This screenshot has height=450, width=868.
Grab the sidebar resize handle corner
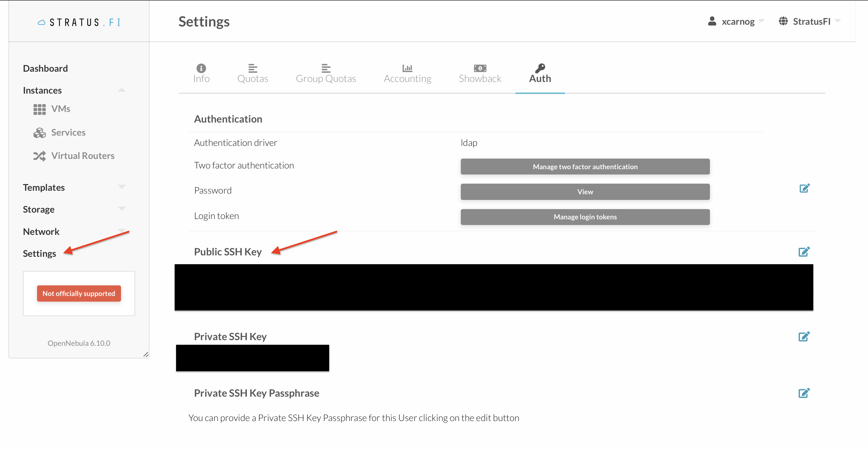146,354
